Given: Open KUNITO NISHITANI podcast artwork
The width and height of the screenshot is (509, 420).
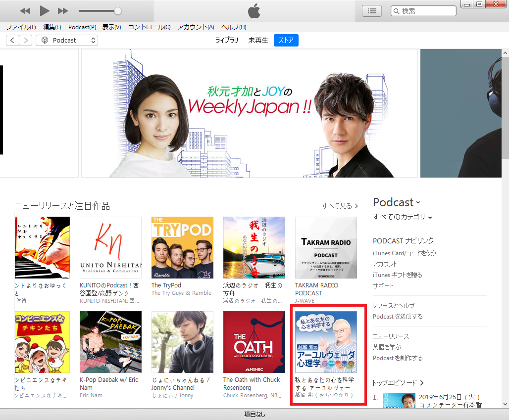Looking at the screenshot, I should coord(111,247).
